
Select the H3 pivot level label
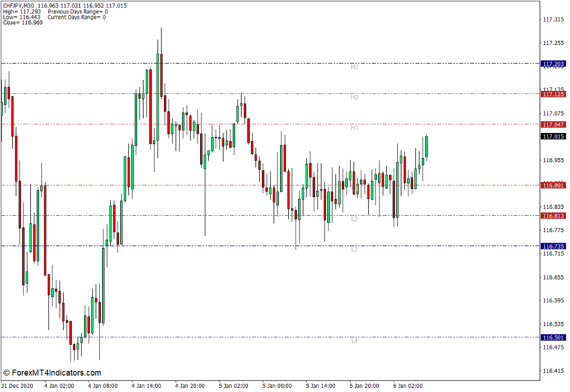point(353,66)
